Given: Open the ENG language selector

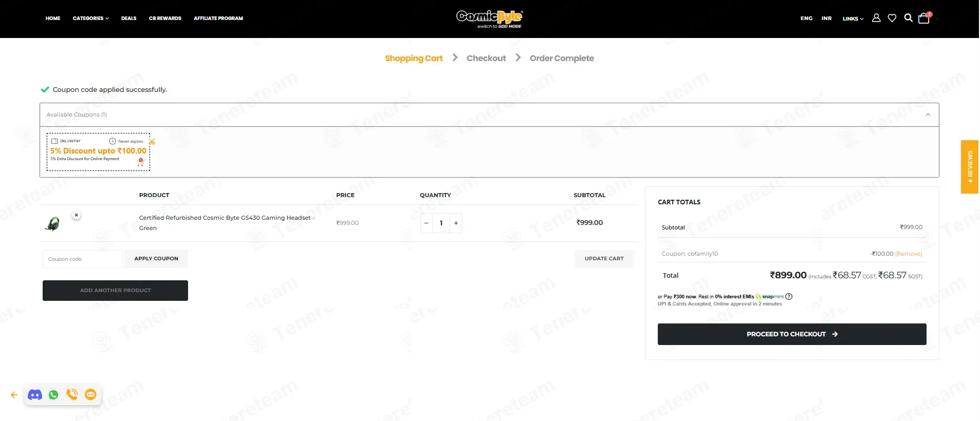Looking at the screenshot, I should (806, 18).
